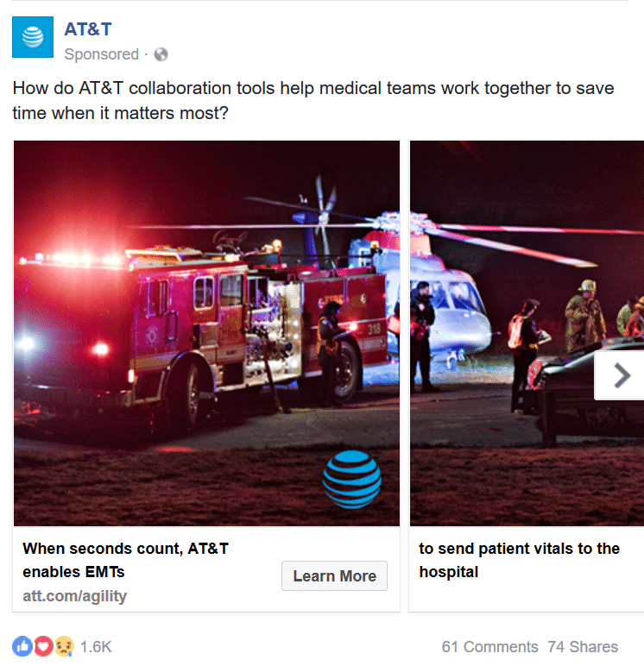644x666 pixels.
Task: Open the fire truck carousel image
Action: point(206,333)
